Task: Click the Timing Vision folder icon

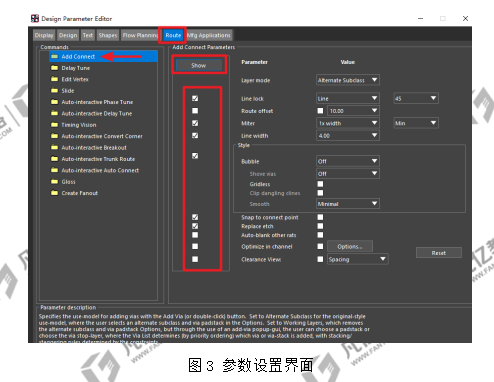Action: pos(54,125)
